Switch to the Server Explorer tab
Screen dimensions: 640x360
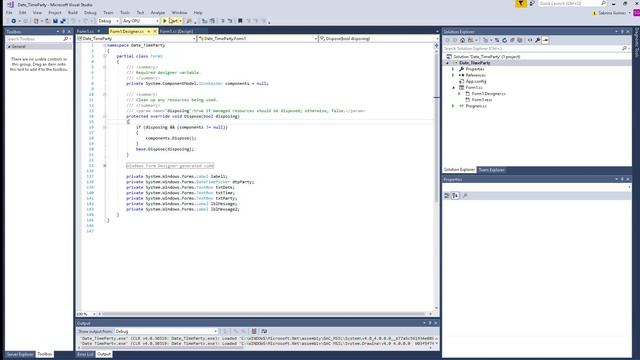click(20, 354)
